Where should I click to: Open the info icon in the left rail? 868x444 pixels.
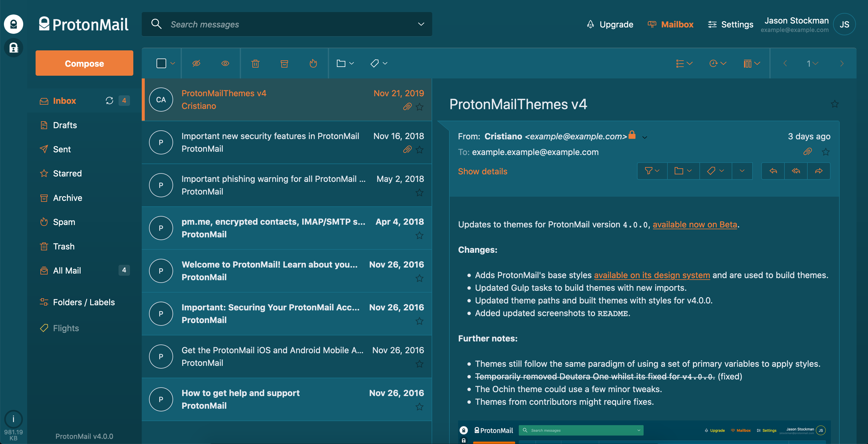click(14, 419)
